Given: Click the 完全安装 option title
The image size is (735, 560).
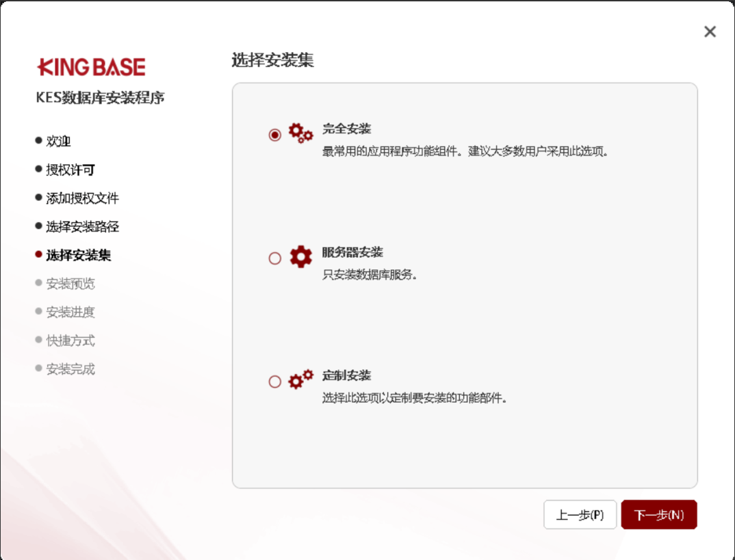Looking at the screenshot, I should [346, 129].
